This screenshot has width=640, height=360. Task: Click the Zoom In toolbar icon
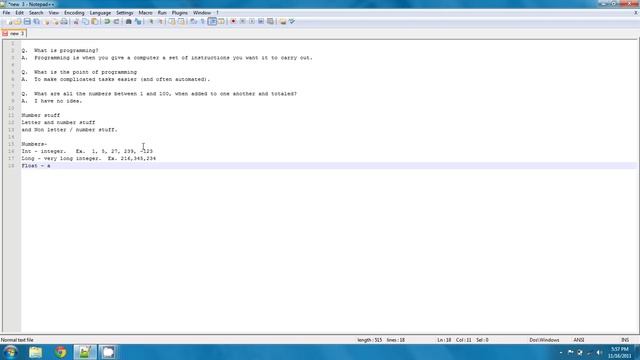[151, 21]
